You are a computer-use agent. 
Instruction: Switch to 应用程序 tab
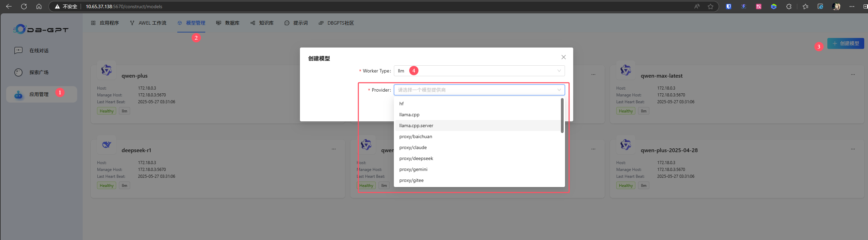pos(105,23)
